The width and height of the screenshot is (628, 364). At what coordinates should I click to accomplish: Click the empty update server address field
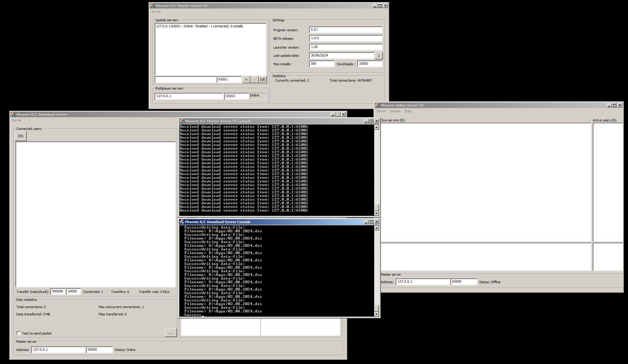tap(185, 80)
